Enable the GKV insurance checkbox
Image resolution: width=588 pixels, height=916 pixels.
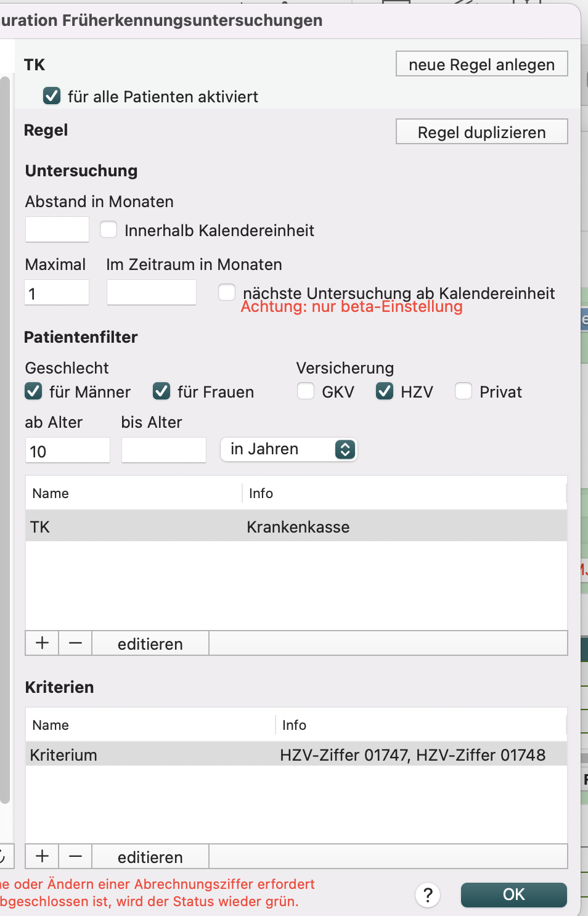(306, 391)
